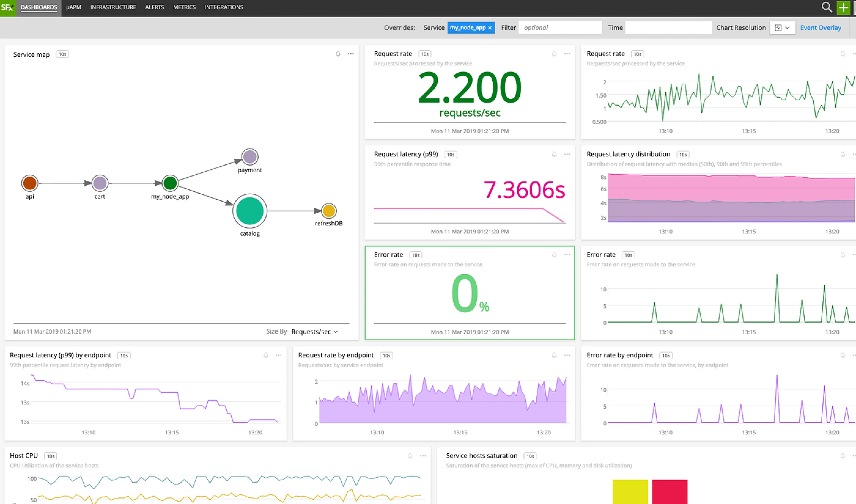Image resolution: width=856 pixels, height=504 pixels.
Task: Click bell icon on Request latency (p99) chart
Action: pos(554,154)
